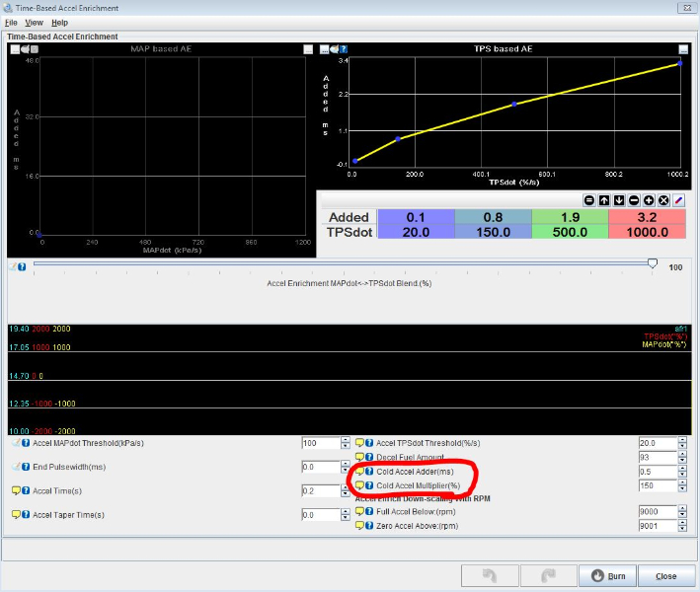Open the View menu

[34, 22]
